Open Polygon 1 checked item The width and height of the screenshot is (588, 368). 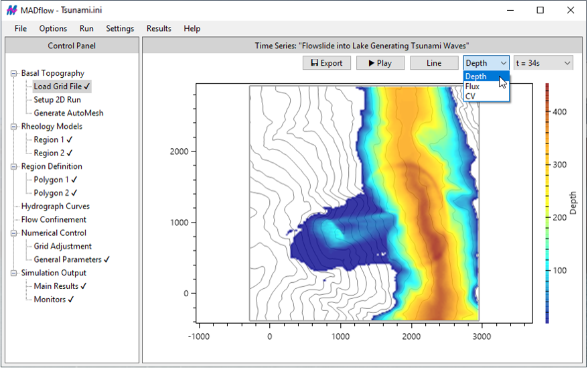(55, 180)
